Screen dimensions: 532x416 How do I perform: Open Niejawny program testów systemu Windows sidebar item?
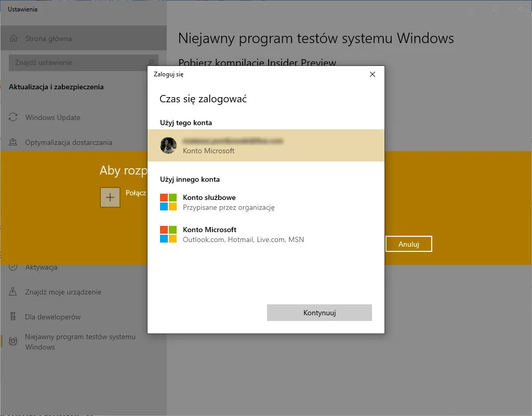[80, 342]
